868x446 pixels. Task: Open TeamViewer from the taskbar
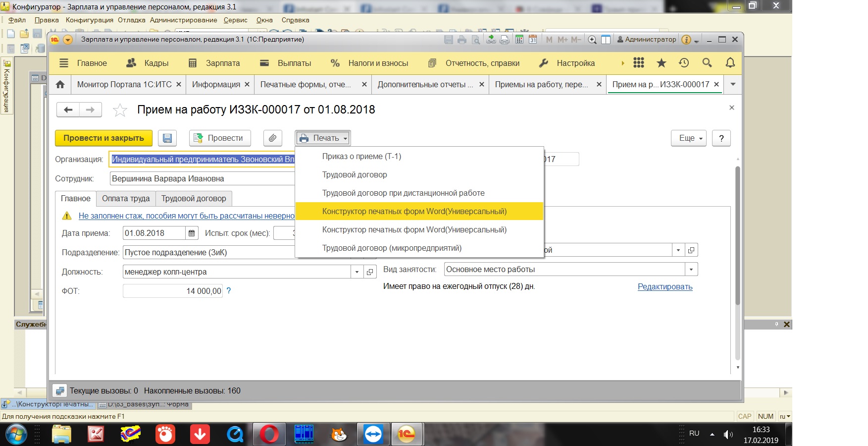(x=373, y=435)
